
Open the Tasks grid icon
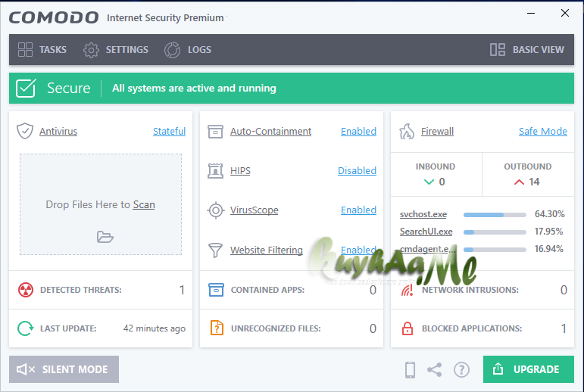(25, 49)
